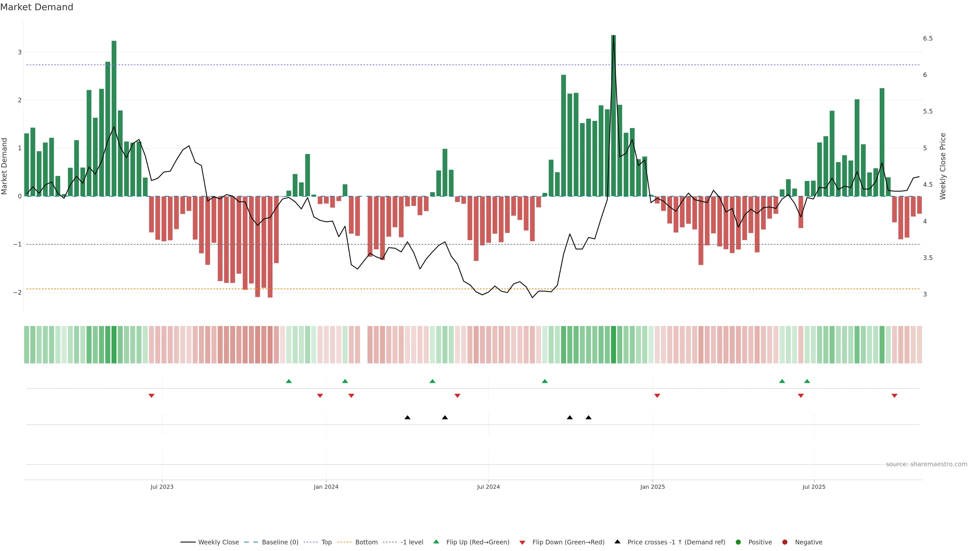Click the Jan 2024 x-axis label
Viewport: 980px width, 551px height.
pos(326,487)
